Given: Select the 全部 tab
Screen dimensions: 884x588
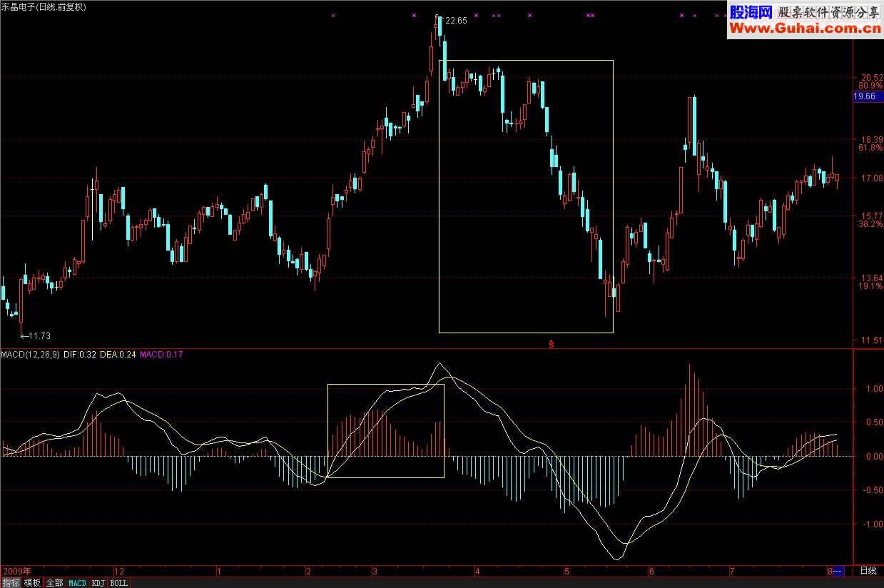Looking at the screenshot, I should coord(54,583).
